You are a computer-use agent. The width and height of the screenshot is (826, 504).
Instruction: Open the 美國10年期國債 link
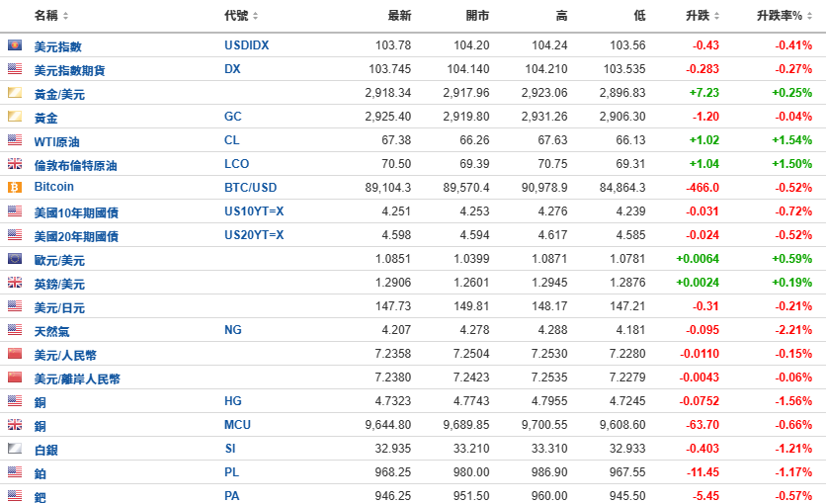coord(76,212)
